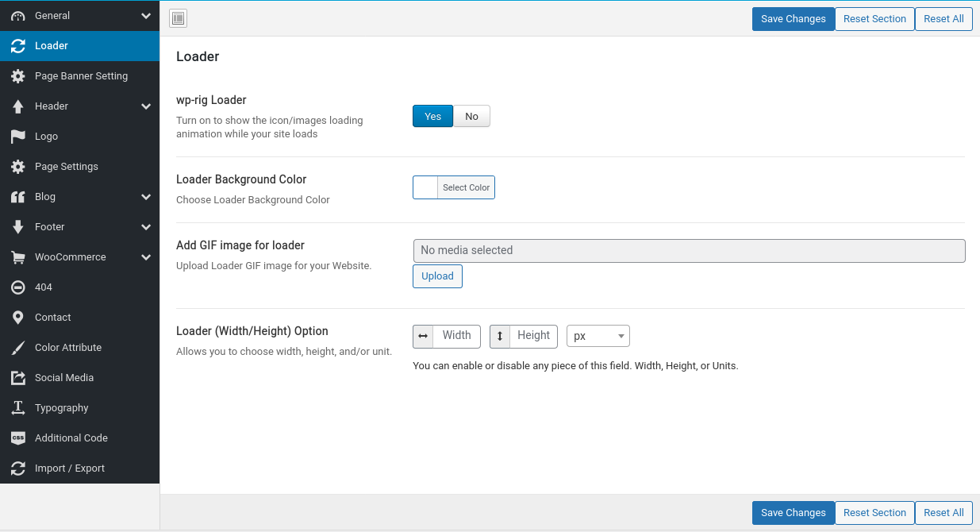
Task: Open the Loader settings section
Action: 79,46
